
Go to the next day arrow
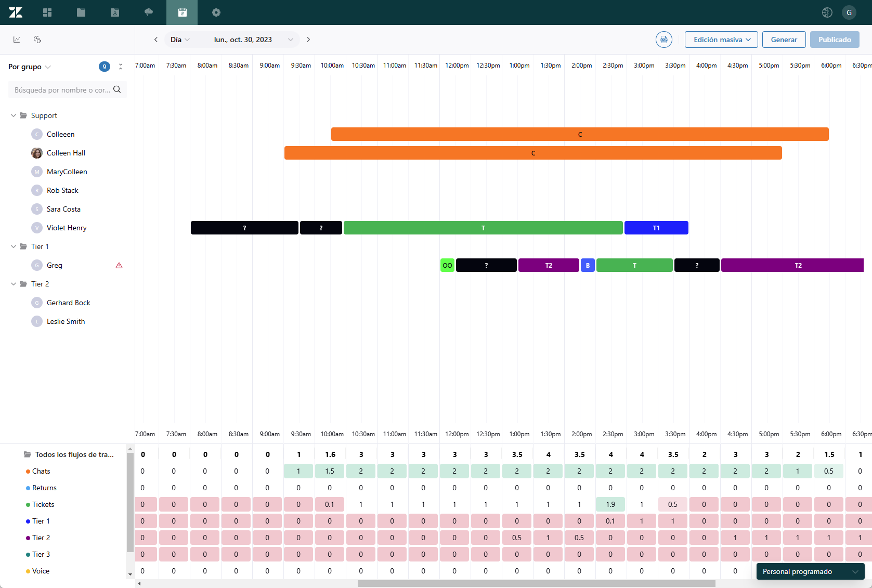tap(308, 40)
